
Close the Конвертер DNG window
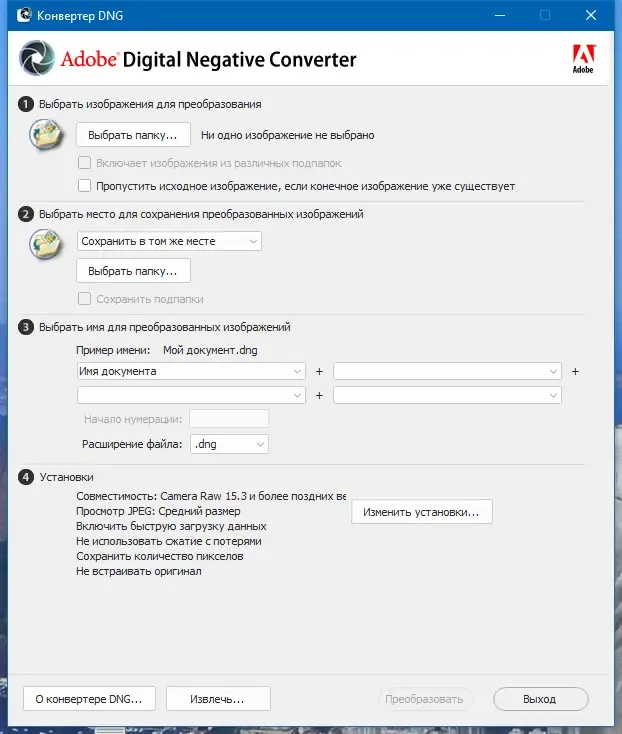591,15
